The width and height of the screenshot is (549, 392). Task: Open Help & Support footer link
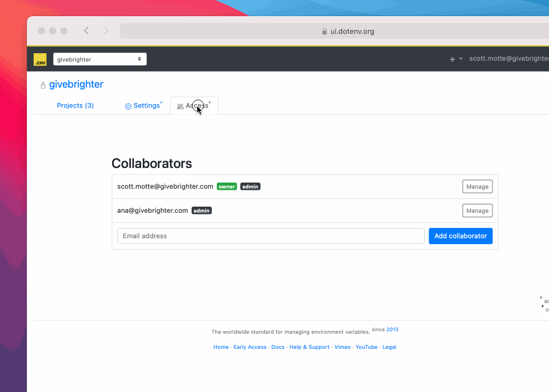point(309,347)
